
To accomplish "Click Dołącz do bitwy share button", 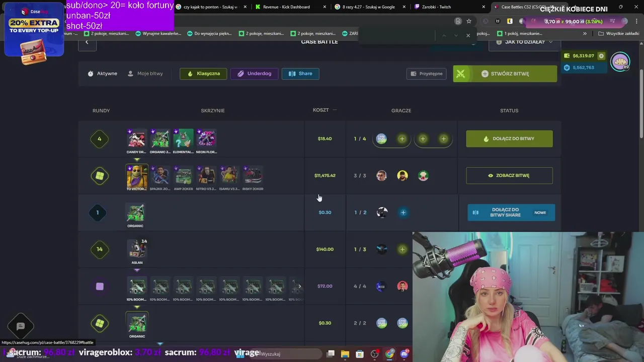I will pyautogui.click(x=511, y=213).
